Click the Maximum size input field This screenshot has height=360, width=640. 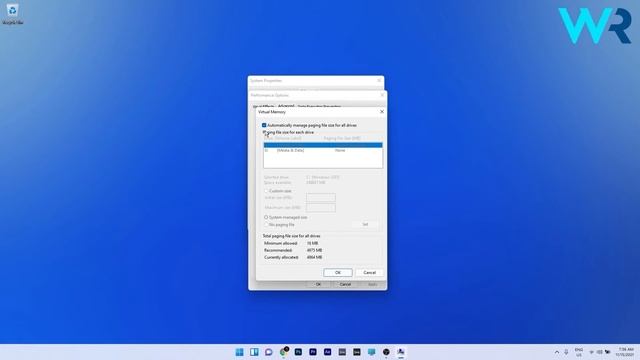(321, 208)
